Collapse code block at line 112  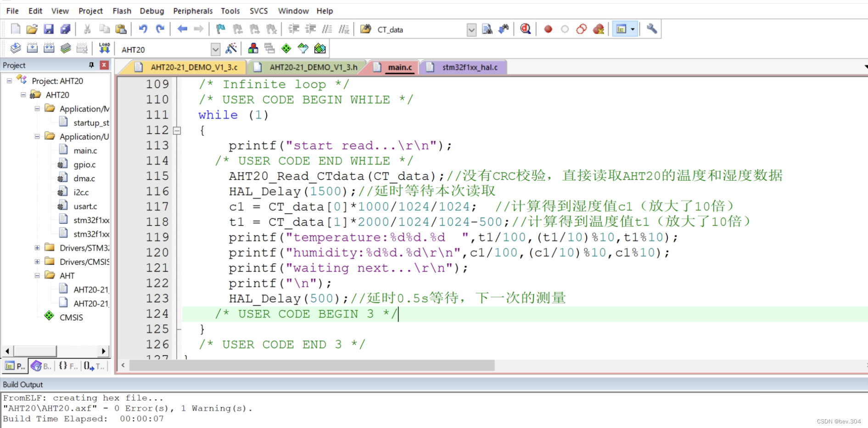(x=177, y=131)
